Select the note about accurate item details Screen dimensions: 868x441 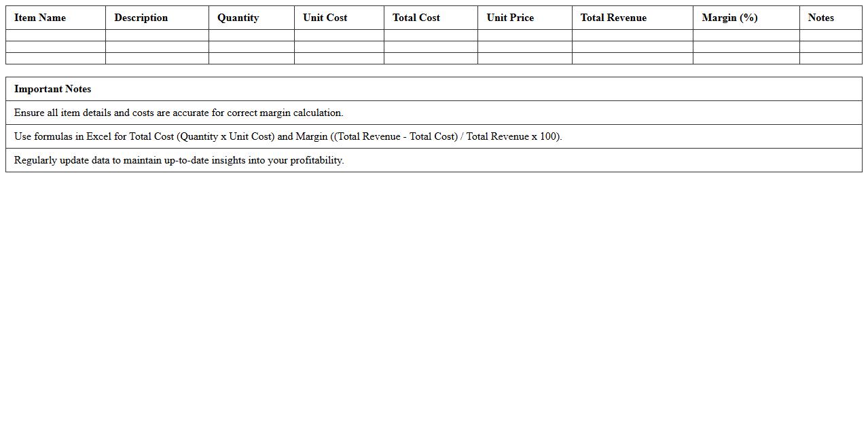pos(179,113)
